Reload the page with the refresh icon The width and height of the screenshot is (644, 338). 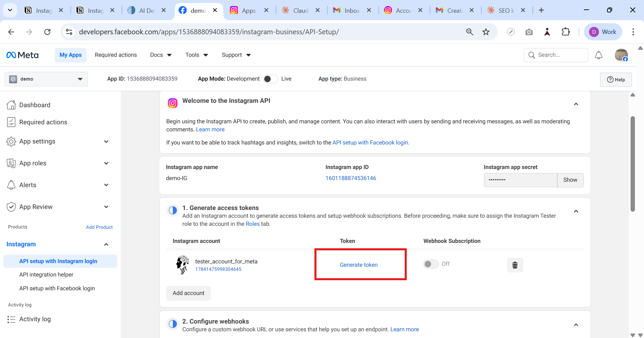(x=47, y=32)
